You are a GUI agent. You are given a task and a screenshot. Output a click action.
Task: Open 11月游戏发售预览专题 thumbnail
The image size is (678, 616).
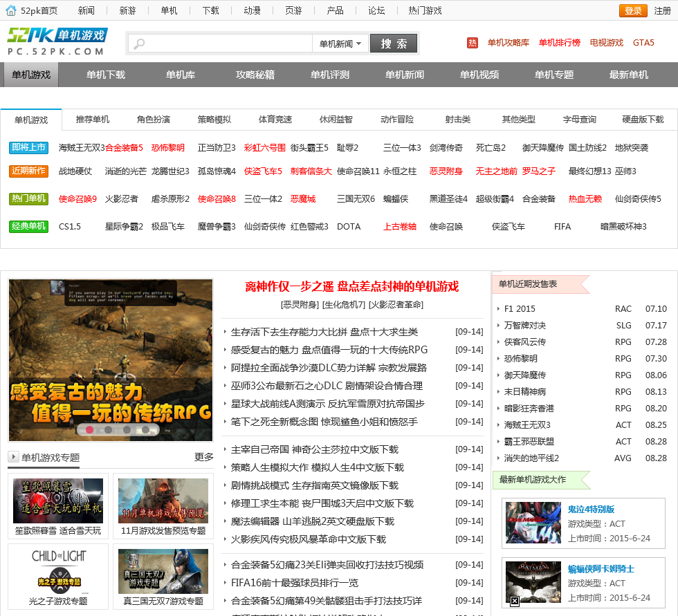pos(163,501)
